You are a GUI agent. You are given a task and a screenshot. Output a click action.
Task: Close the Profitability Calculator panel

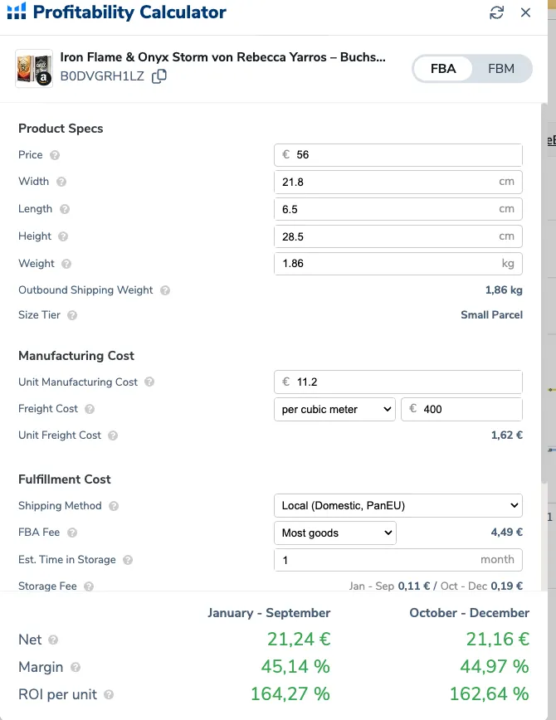point(526,12)
